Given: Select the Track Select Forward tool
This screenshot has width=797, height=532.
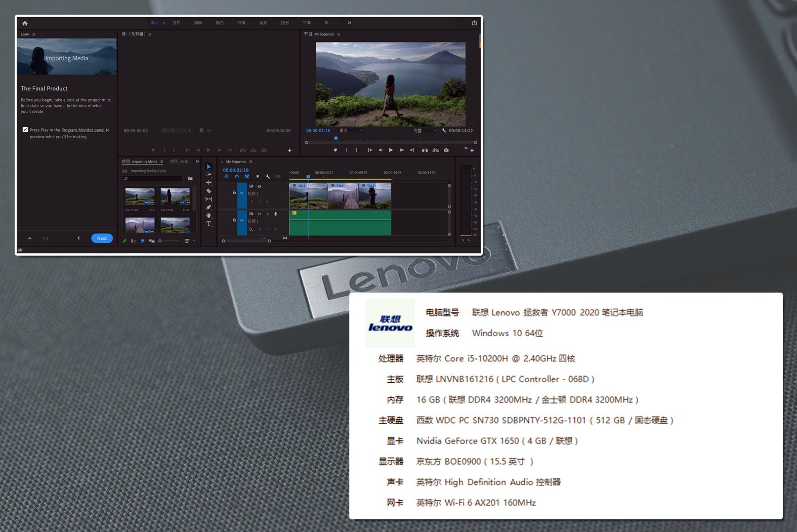Looking at the screenshot, I should pos(208,174).
